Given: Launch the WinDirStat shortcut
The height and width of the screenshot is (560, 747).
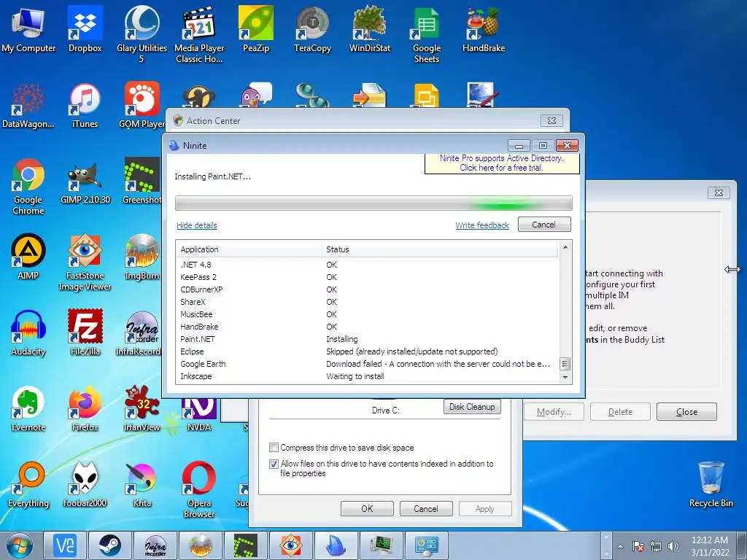Looking at the screenshot, I should coord(370,29).
